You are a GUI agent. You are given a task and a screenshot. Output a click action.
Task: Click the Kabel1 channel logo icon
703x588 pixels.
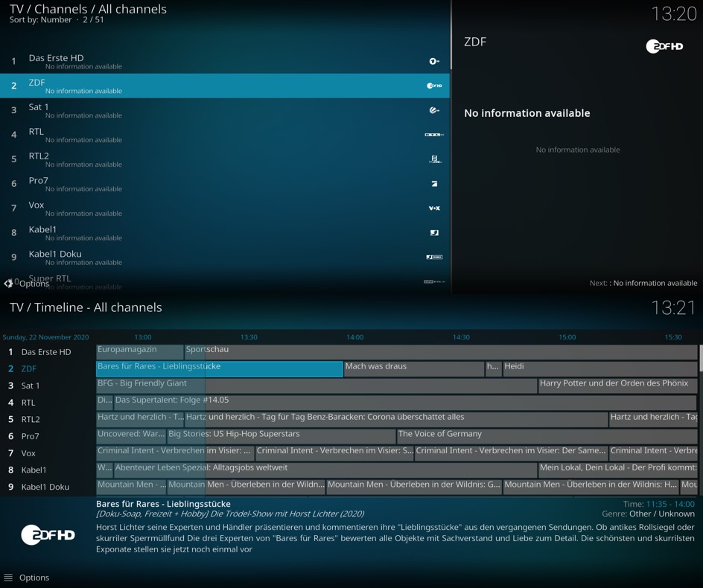click(x=434, y=233)
